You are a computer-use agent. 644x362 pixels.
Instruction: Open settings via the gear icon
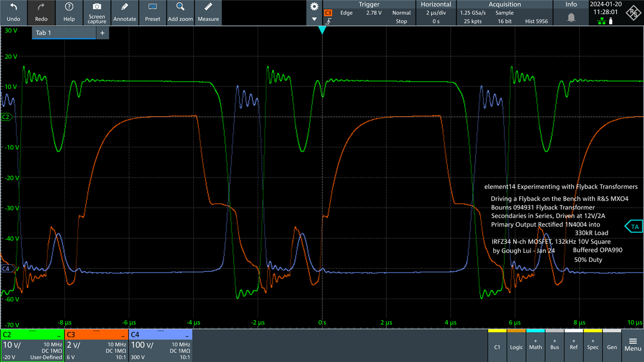(x=314, y=7)
